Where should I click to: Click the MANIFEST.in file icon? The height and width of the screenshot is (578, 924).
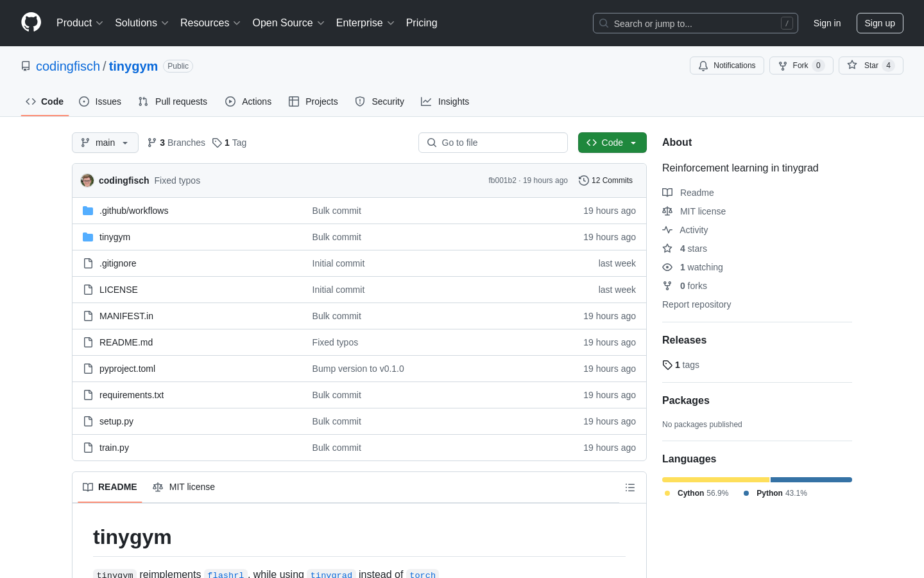[x=88, y=316]
